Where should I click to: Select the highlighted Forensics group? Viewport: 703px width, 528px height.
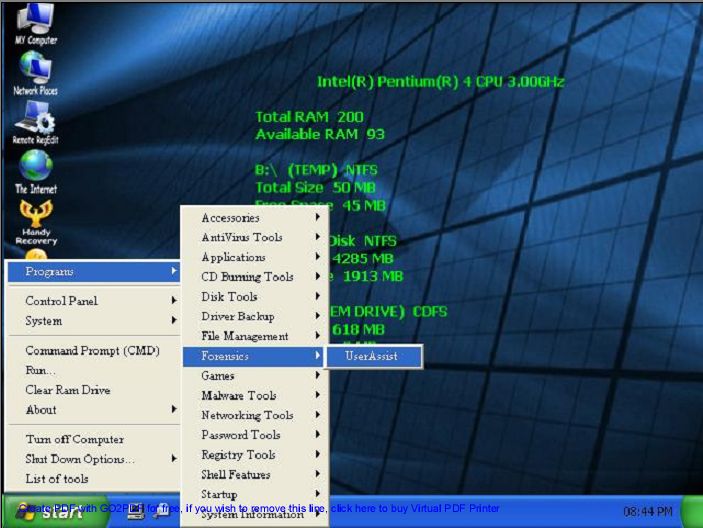[255, 356]
